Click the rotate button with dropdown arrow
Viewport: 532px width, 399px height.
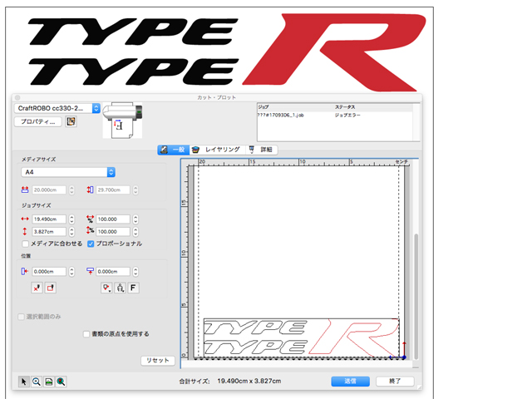106,288
